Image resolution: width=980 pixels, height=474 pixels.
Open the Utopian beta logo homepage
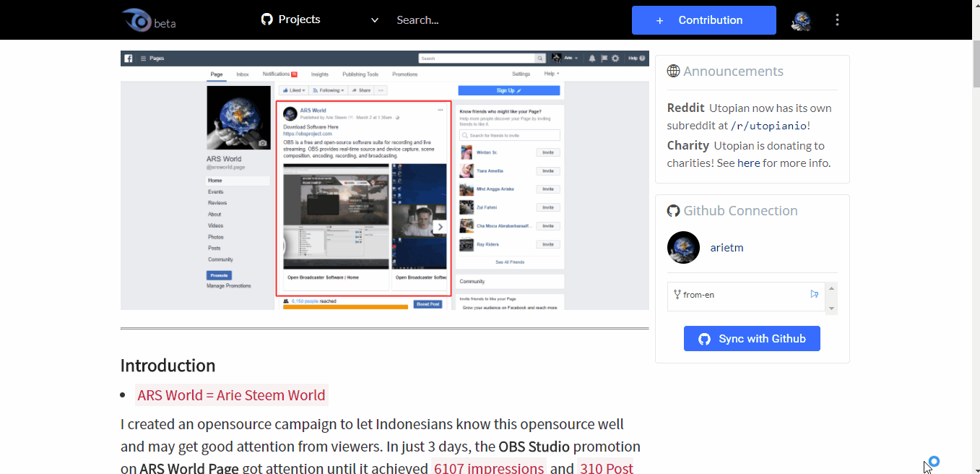[x=148, y=20]
